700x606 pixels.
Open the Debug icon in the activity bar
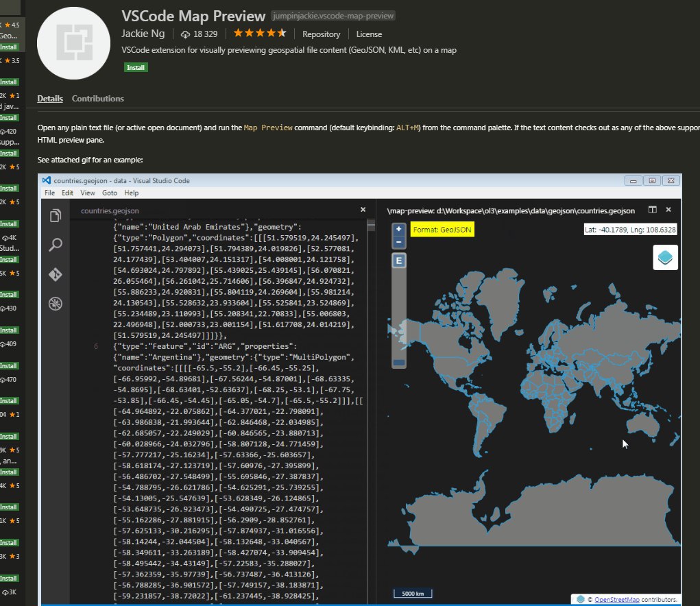[x=56, y=304]
